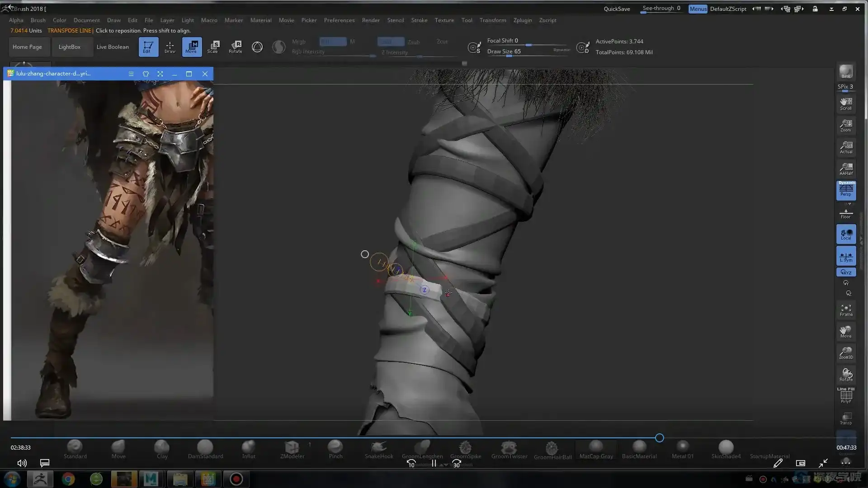Click the AAHalf zoom icon
This screenshot has height=488, width=868.
tap(846, 169)
